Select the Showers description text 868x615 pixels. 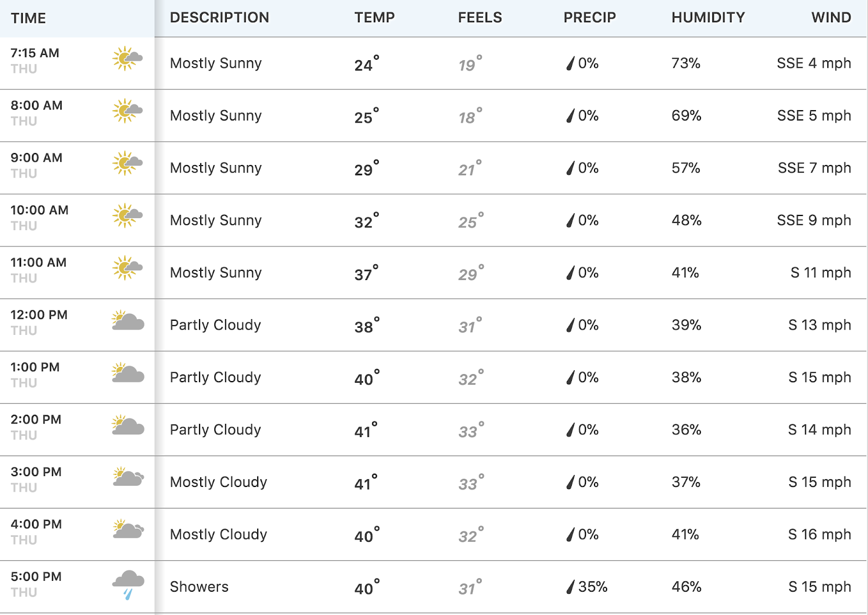pyautogui.click(x=199, y=587)
